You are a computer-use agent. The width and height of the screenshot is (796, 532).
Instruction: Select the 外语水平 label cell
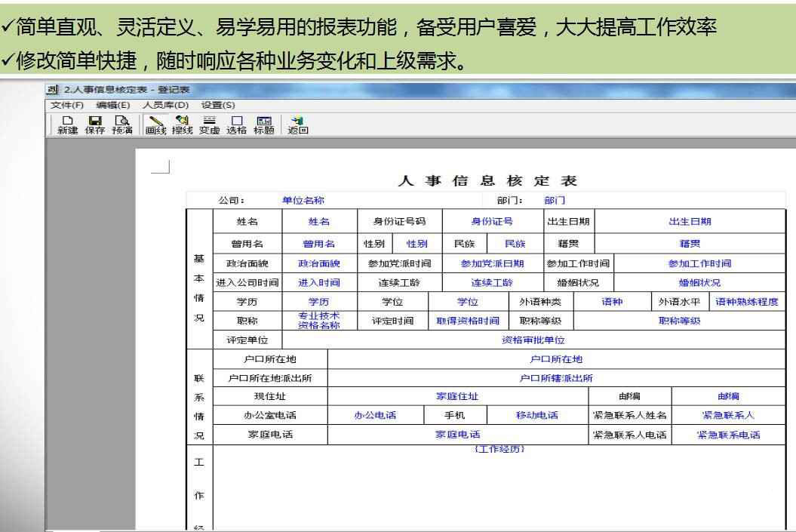[680, 302]
